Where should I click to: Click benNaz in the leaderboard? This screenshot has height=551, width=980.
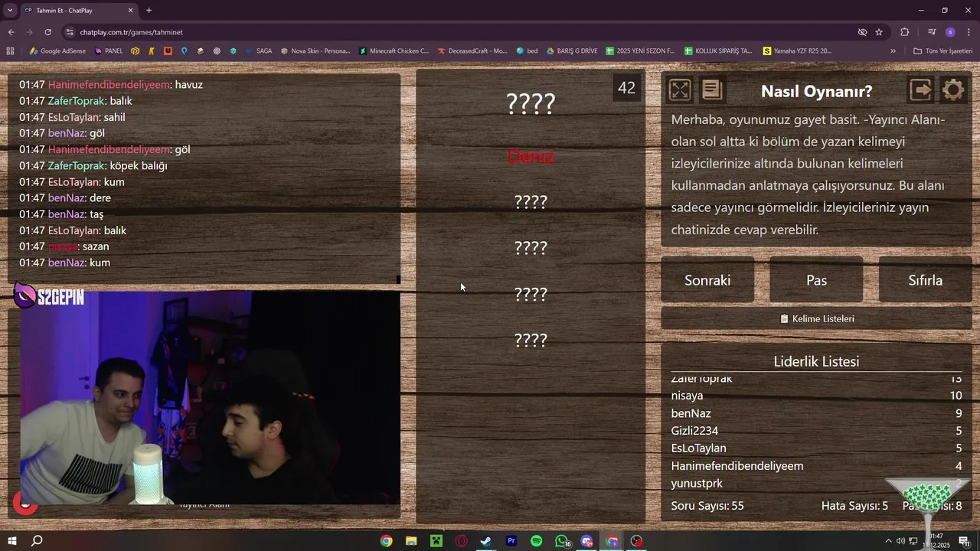[x=691, y=413]
